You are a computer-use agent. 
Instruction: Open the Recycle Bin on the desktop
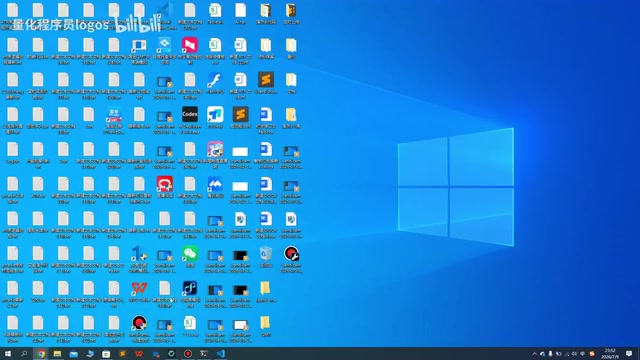click(266, 254)
